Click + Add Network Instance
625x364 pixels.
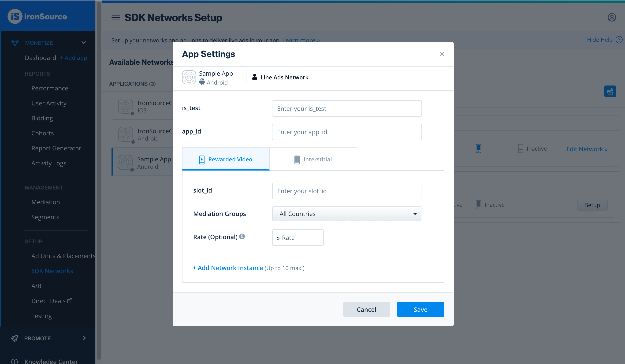[x=228, y=268]
